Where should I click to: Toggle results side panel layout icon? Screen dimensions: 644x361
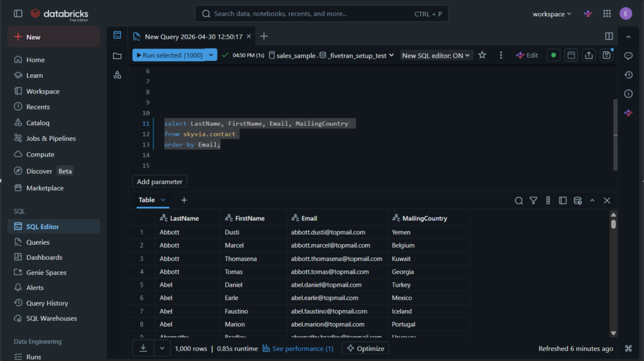563,201
